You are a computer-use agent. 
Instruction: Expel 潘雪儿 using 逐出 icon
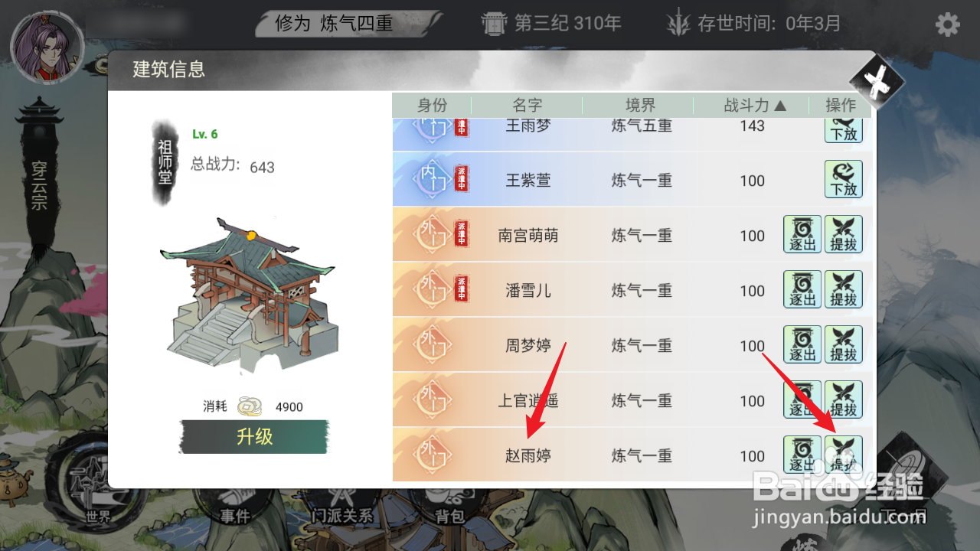(x=802, y=289)
